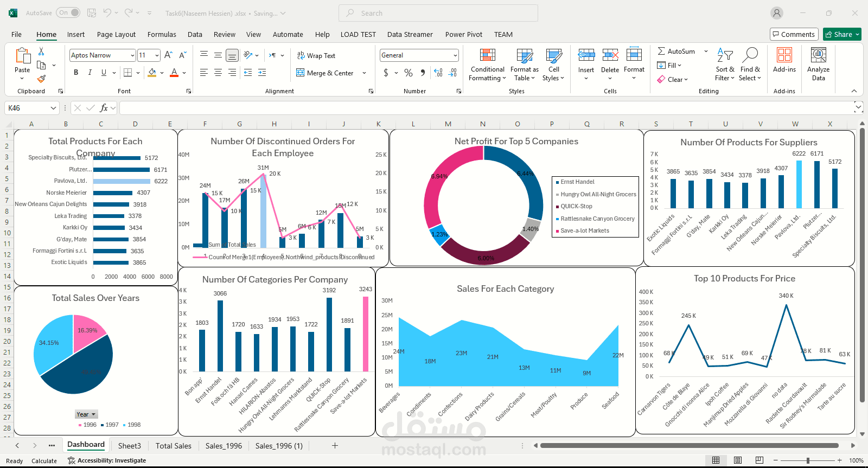868x468 pixels.
Task: Add a new sheet
Action: (335, 446)
